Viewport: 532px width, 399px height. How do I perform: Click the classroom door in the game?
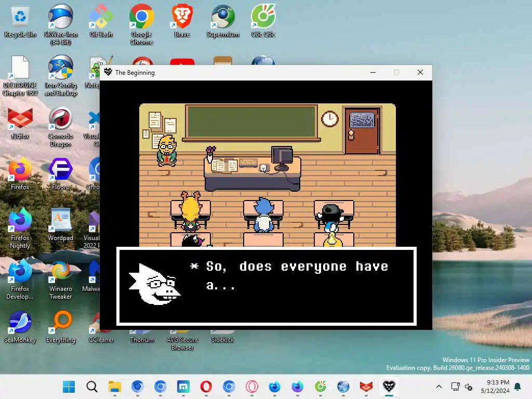[x=362, y=130]
